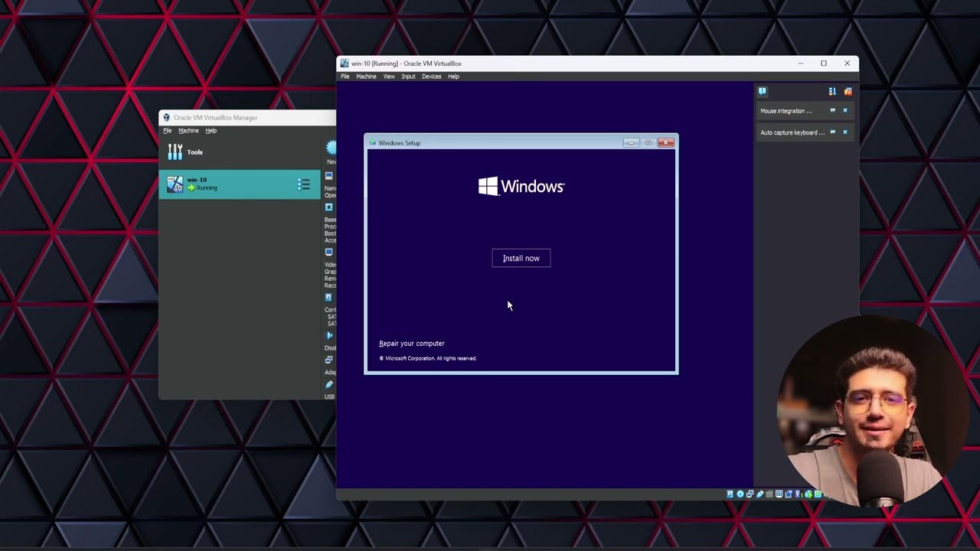This screenshot has width=980, height=551.
Task: Select the win-10 virtual machine entry
Action: click(240, 184)
